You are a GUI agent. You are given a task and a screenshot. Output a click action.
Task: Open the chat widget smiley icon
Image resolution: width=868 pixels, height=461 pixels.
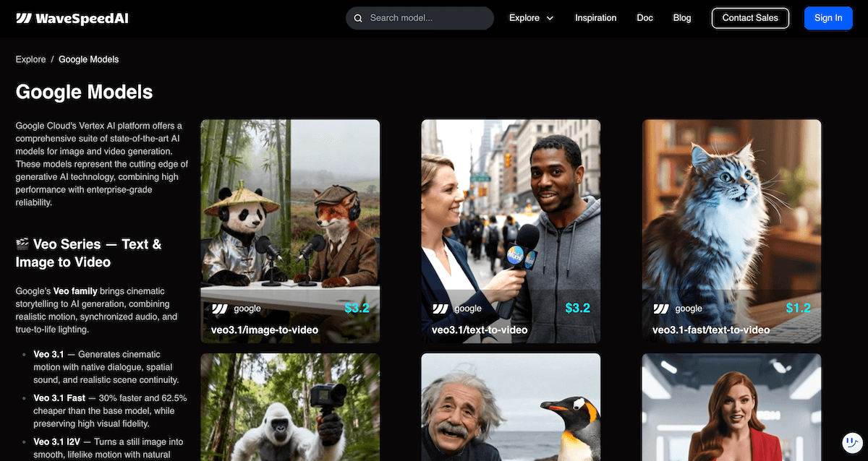pos(851,442)
